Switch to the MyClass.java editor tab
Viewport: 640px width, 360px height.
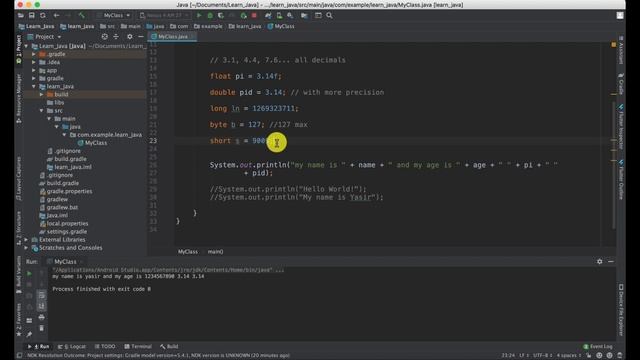[x=173, y=37]
